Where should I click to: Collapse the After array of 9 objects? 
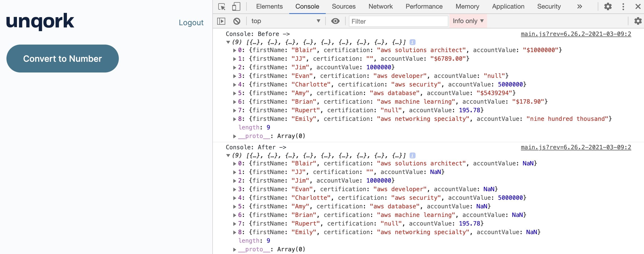[x=228, y=155]
